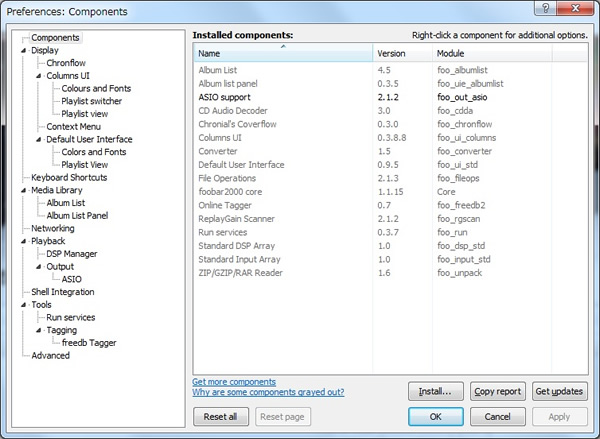Select the CD Audio Decoder component

click(x=390, y=111)
